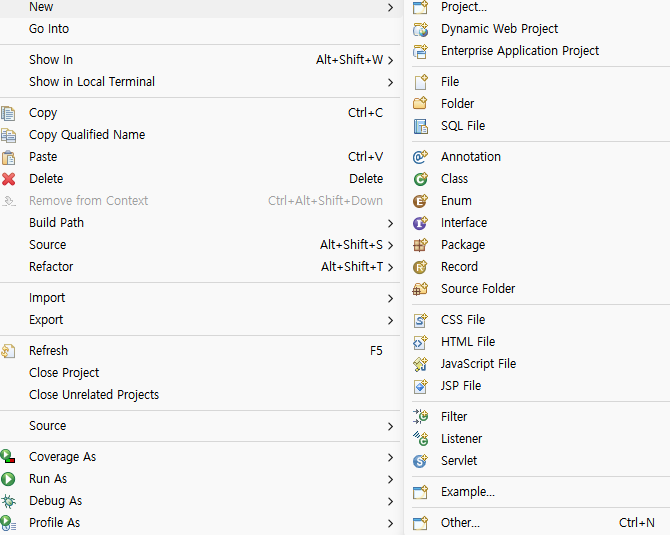Click the Paste clipboard icon

point(9,157)
